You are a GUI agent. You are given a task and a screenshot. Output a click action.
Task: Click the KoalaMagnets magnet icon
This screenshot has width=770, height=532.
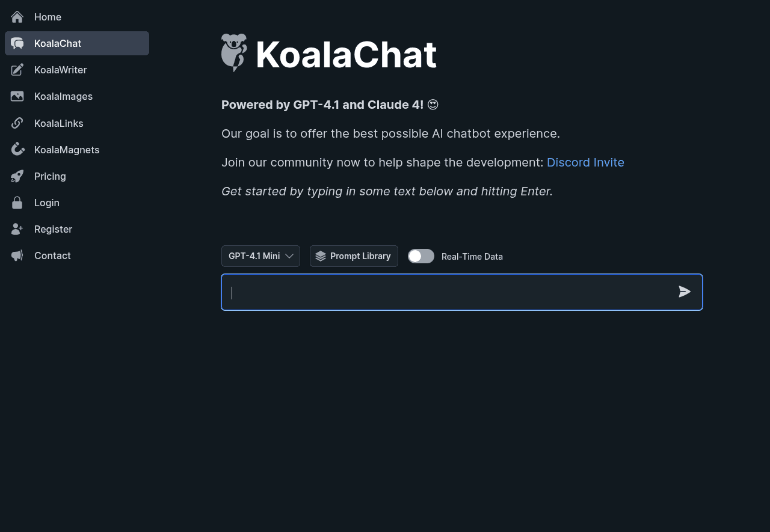[17, 149]
